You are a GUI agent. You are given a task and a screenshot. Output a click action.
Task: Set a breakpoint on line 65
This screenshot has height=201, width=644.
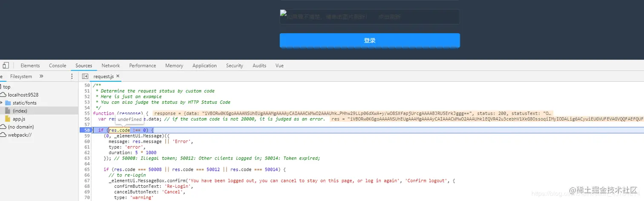[87, 169]
